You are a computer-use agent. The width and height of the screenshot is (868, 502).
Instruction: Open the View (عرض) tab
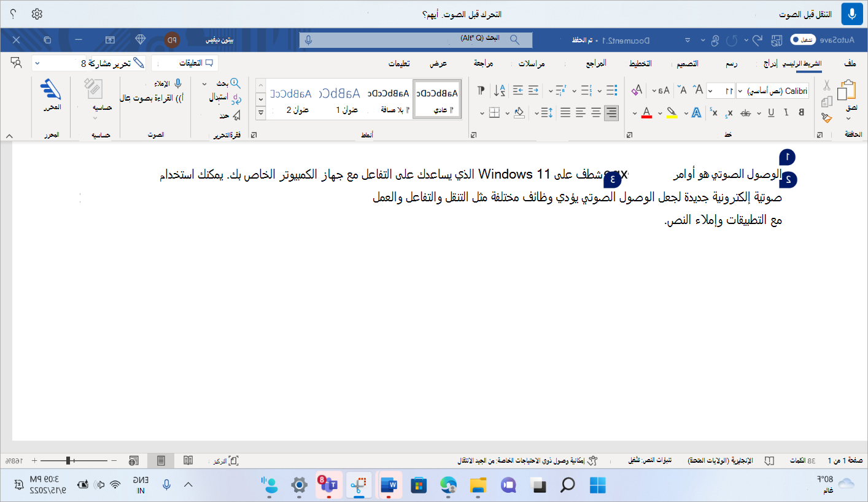(438, 63)
